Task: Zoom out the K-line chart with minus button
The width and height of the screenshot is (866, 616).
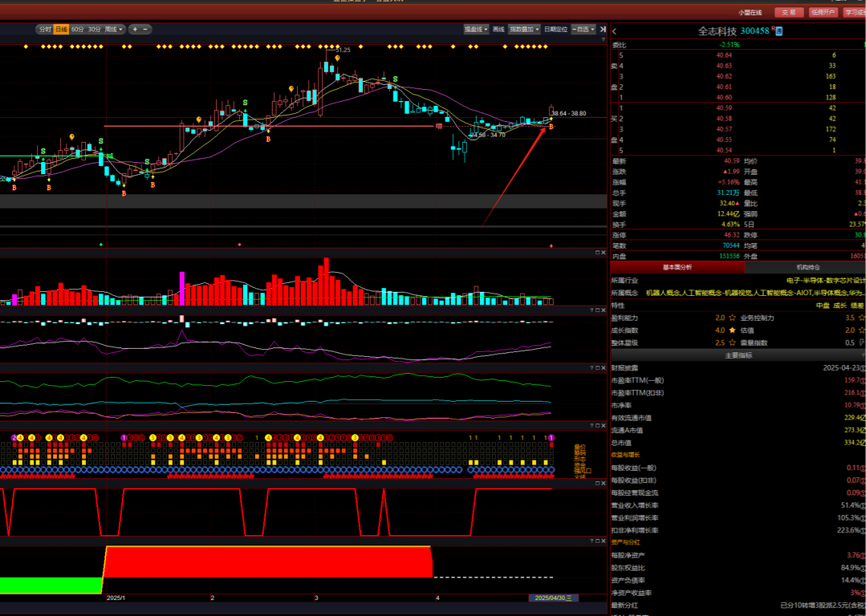Action: pos(145,29)
